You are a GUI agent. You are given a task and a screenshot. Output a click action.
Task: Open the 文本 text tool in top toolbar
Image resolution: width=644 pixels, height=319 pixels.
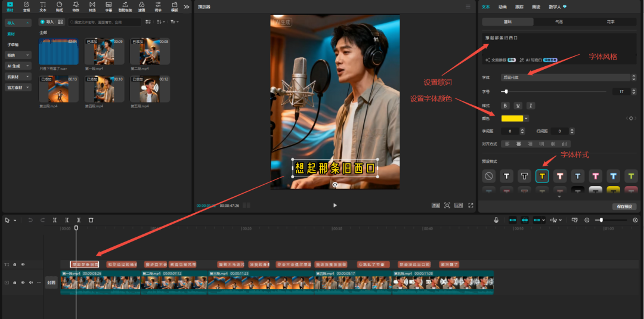click(43, 6)
